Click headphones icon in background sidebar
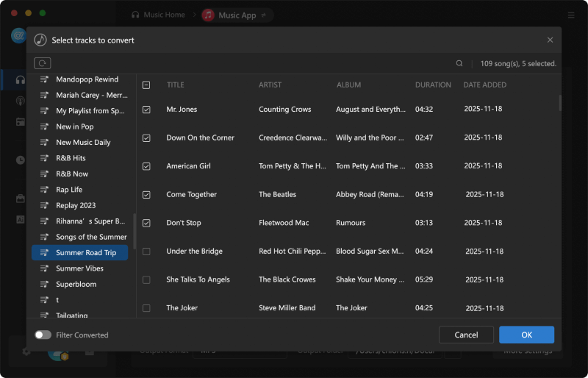Viewport: 588px width, 378px height. click(21, 79)
